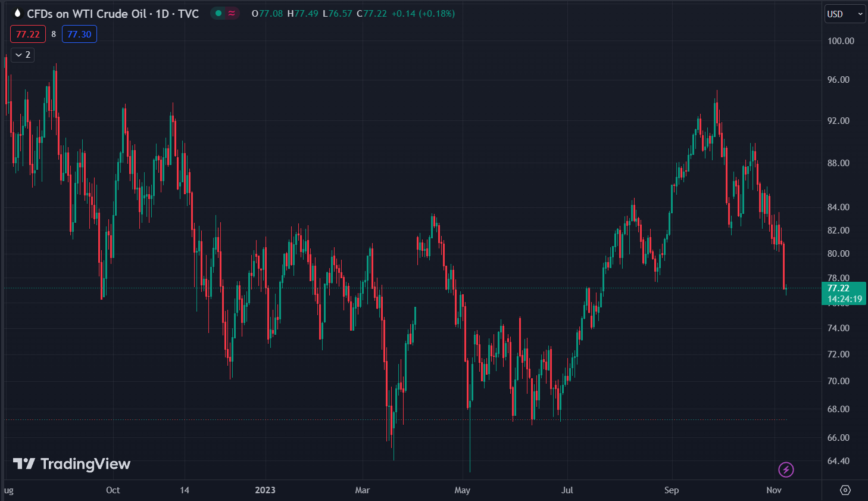This screenshot has width=868, height=501.
Task: Click the red 77.22 sell price button
Action: 28,34
